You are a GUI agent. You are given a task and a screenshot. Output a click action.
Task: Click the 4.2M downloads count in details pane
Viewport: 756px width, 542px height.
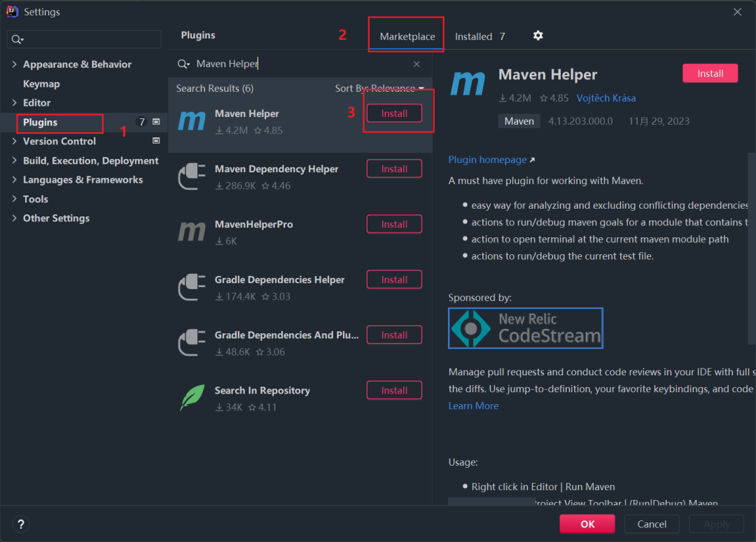[515, 98]
